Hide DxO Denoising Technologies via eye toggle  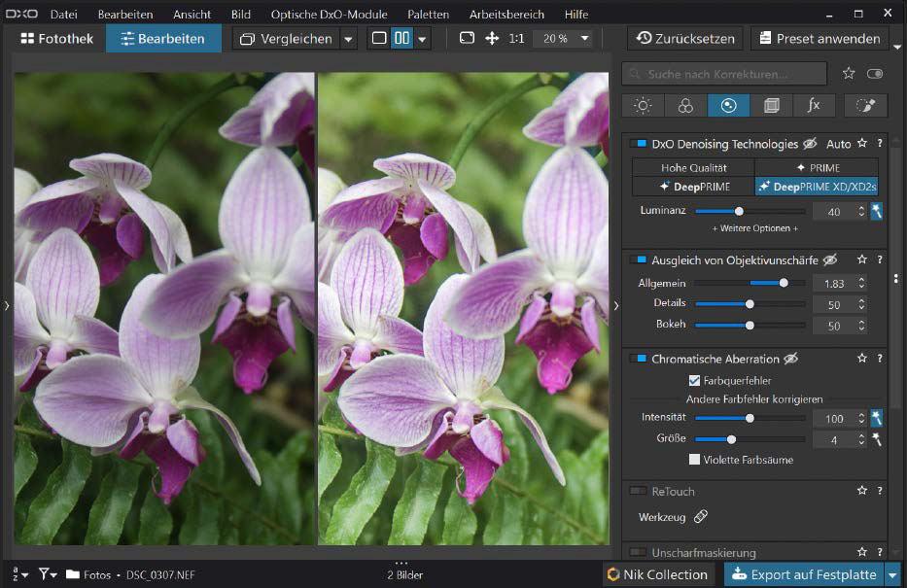810,143
